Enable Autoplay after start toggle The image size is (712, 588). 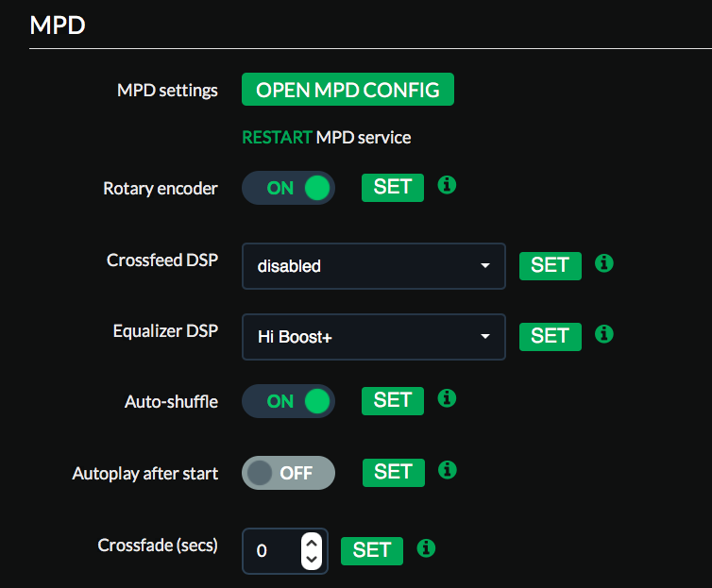(x=288, y=473)
